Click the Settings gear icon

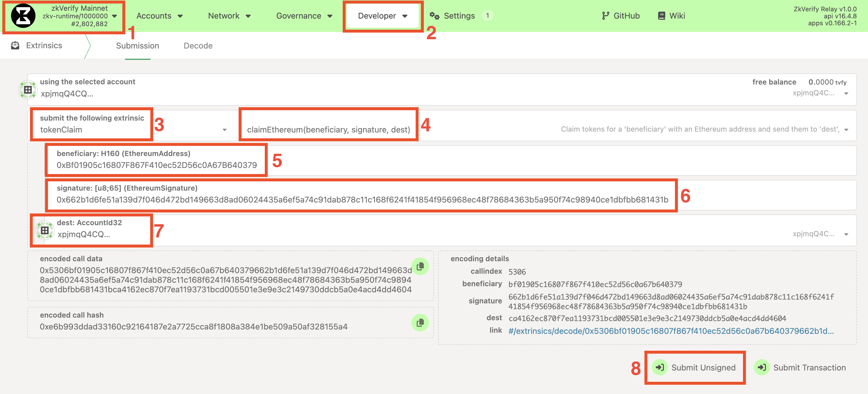(434, 16)
